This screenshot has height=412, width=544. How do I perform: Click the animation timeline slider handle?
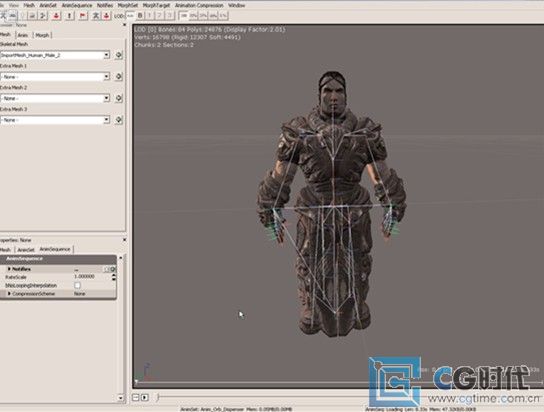pos(158,397)
